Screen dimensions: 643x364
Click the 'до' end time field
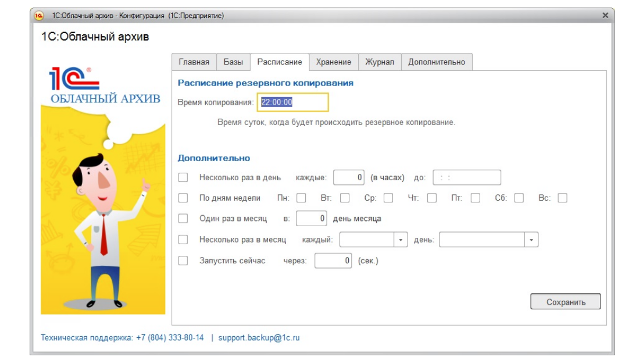point(467,177)
